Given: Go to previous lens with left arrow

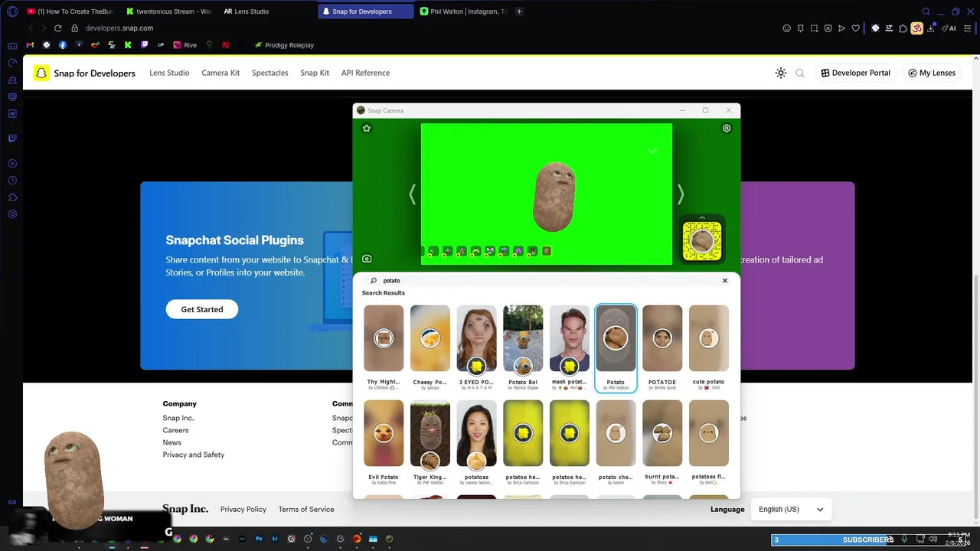Looking at the screenshot, I should tap(412, 194).
